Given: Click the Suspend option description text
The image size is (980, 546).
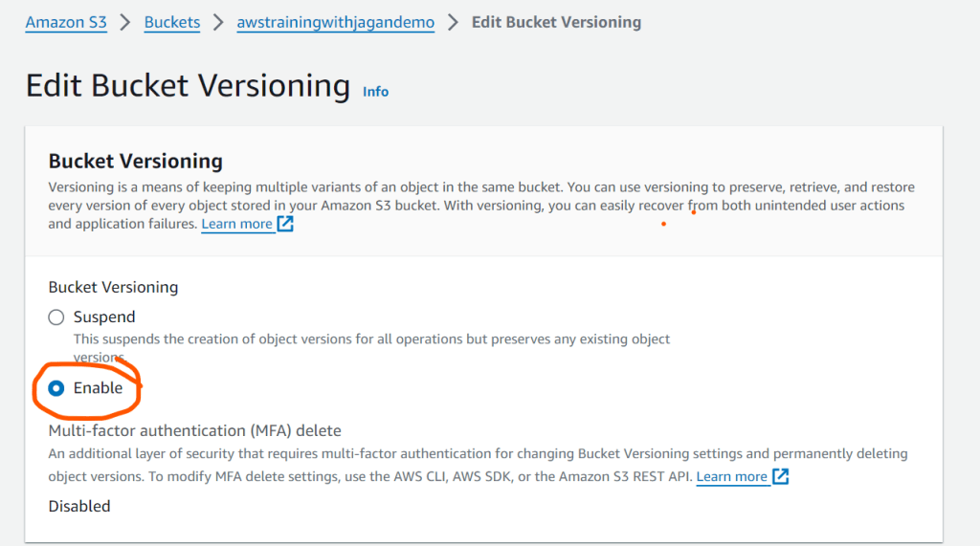Looking at the screenshot, I should coord(371,339).
